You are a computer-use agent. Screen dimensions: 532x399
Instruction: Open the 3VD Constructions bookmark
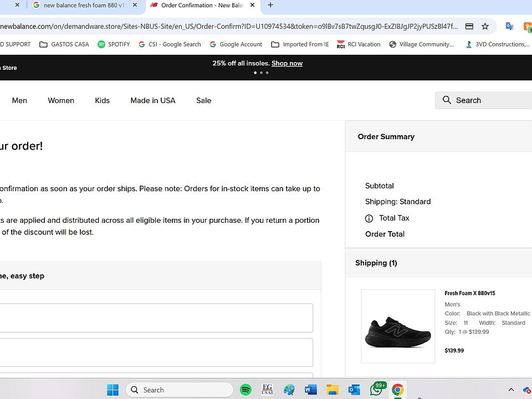point(498,44)
